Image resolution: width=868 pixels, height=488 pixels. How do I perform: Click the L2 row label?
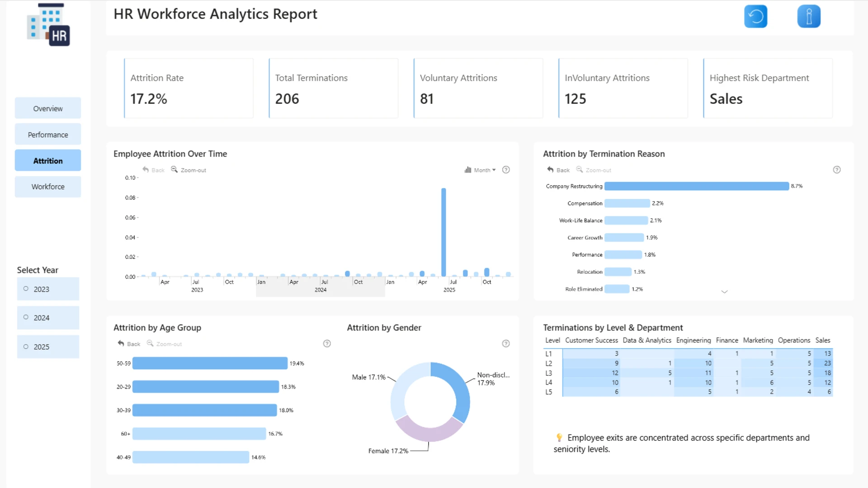(x=548, y=363)
